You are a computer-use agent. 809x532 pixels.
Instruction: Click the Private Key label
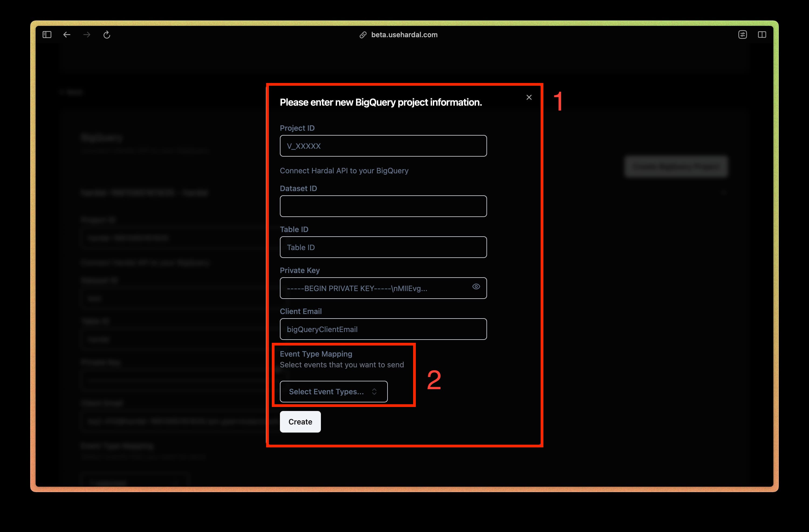pos(300,270)
